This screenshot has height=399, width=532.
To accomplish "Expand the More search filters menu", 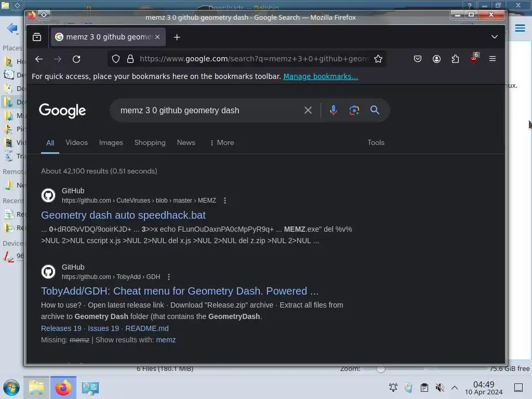I will click(x=222, y=142).
